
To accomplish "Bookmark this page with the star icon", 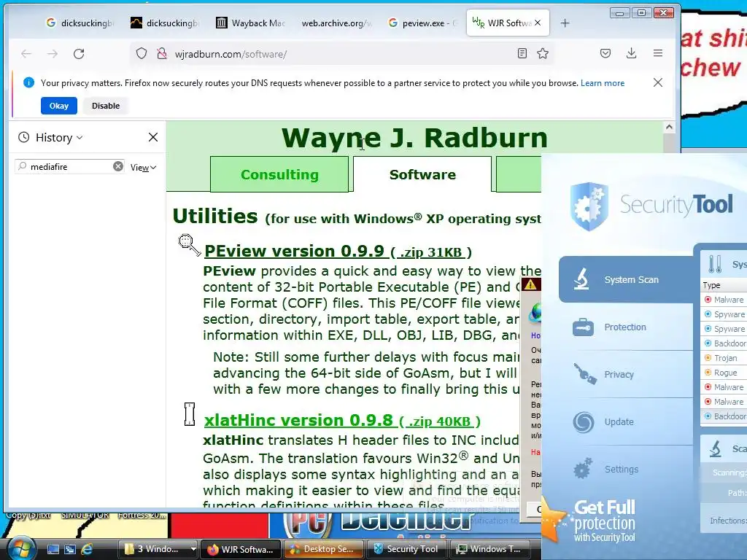I will pyautogui.click(x=543, y=53).
